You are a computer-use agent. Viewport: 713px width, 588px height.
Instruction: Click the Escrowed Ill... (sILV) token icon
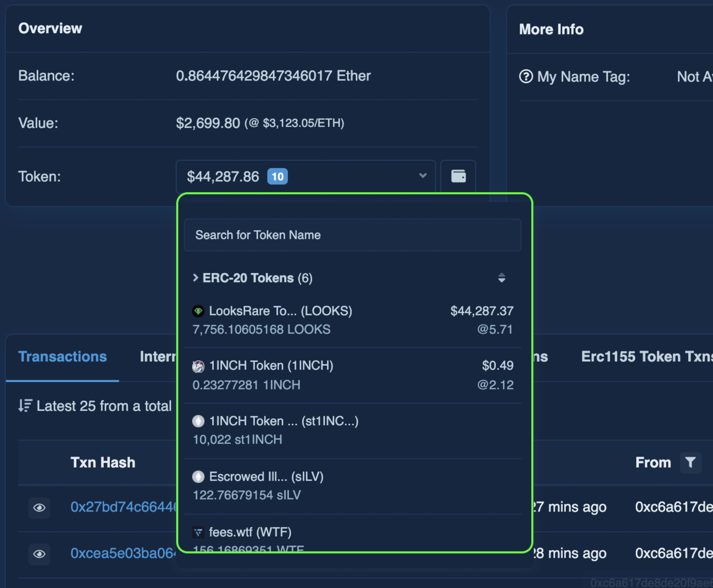click(200, 477)
